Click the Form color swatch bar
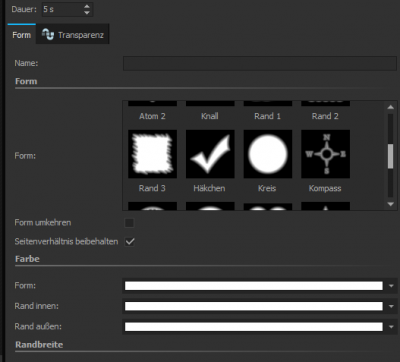The image size is (400, 362). [x=254, y=286]
